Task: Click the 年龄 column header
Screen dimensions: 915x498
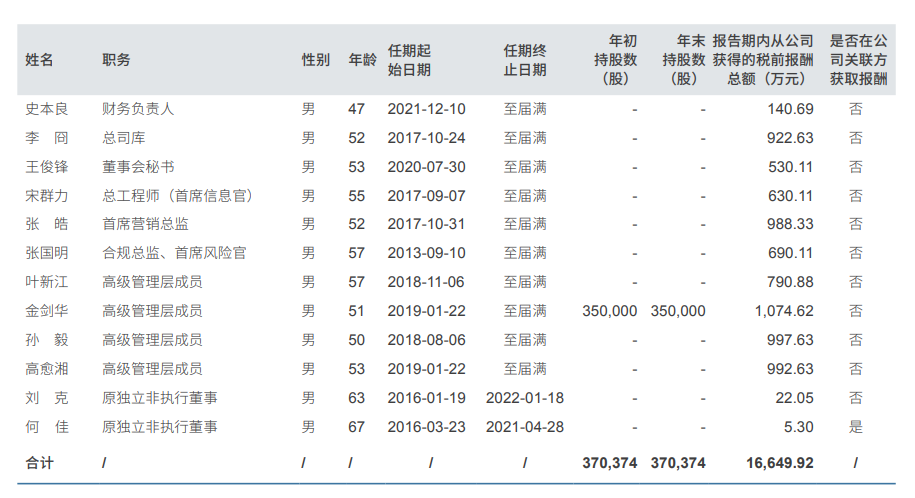Action: coord(362,60)
